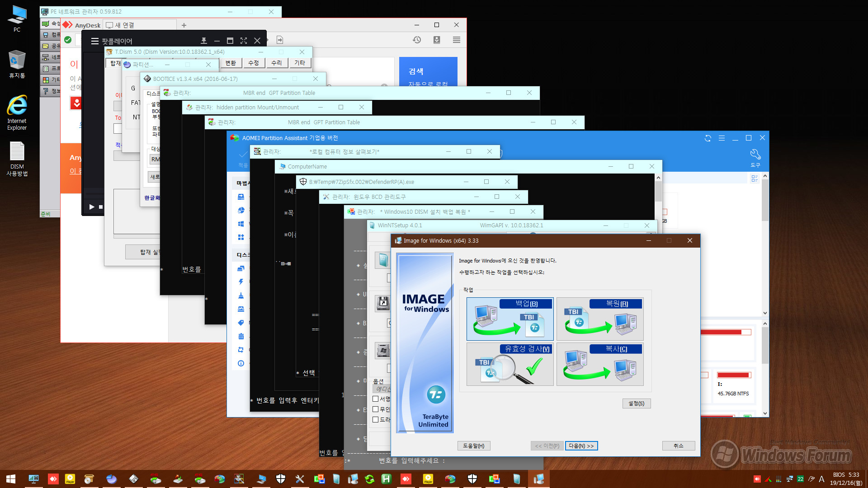
Task: Click the AnyDesk tray icon
Action: point(757,479)
